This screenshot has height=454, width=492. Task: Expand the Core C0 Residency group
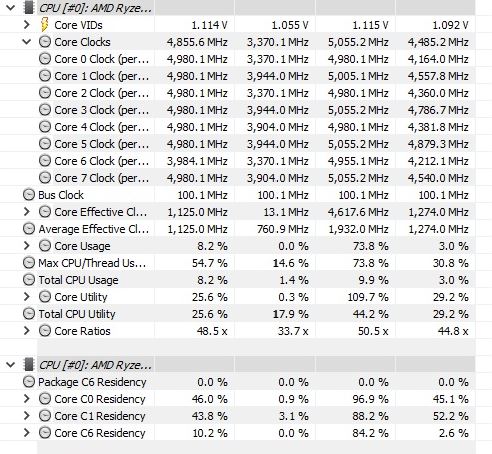(x=27, y=399)
